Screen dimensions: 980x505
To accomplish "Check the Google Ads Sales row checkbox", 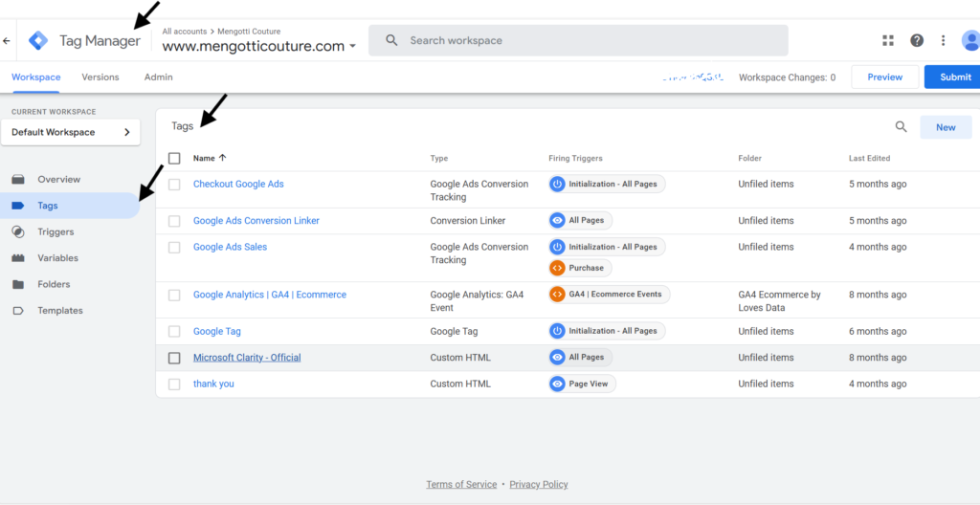I will (174, 248).
